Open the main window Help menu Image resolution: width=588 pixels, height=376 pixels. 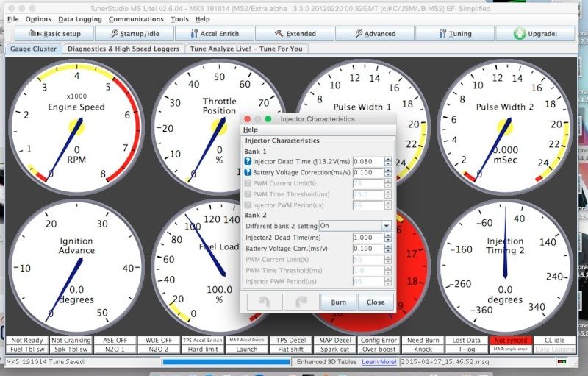[x=203, y=19]
